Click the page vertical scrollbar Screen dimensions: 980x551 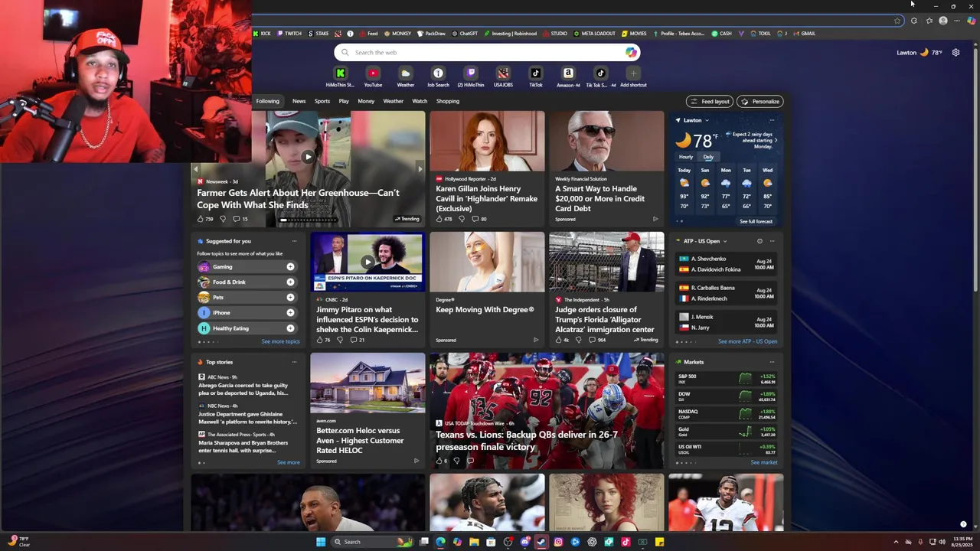click(x=975, y=168)
